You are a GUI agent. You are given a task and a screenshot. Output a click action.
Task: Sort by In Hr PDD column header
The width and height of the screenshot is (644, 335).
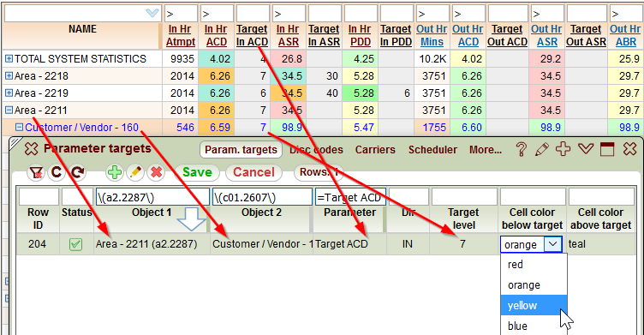tap(360, 35)
